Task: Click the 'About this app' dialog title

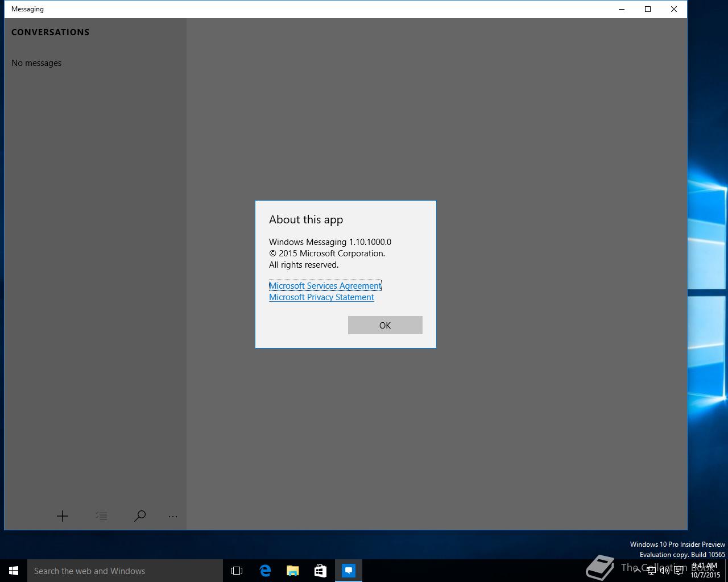Action: (306, 219)
